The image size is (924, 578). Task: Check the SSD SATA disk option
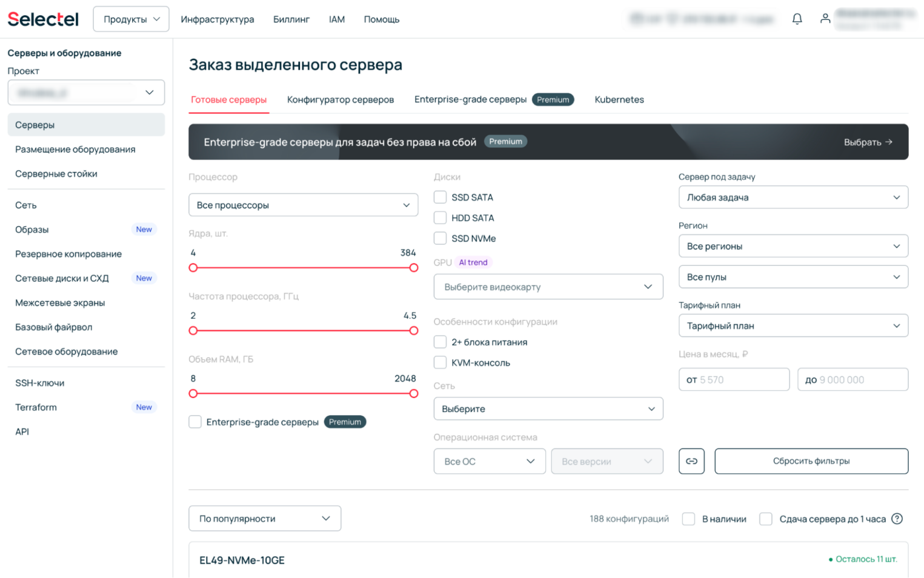coord(440,197)
